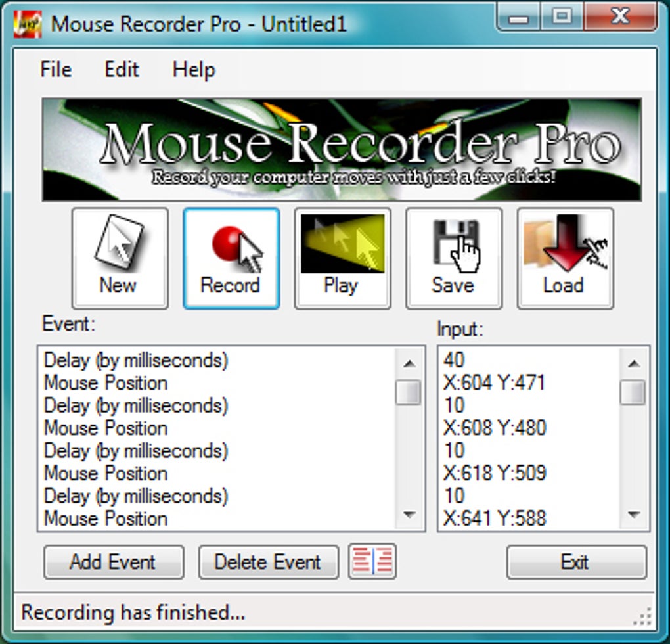Click the Event list scroll-down arrow

pos(409,515)
